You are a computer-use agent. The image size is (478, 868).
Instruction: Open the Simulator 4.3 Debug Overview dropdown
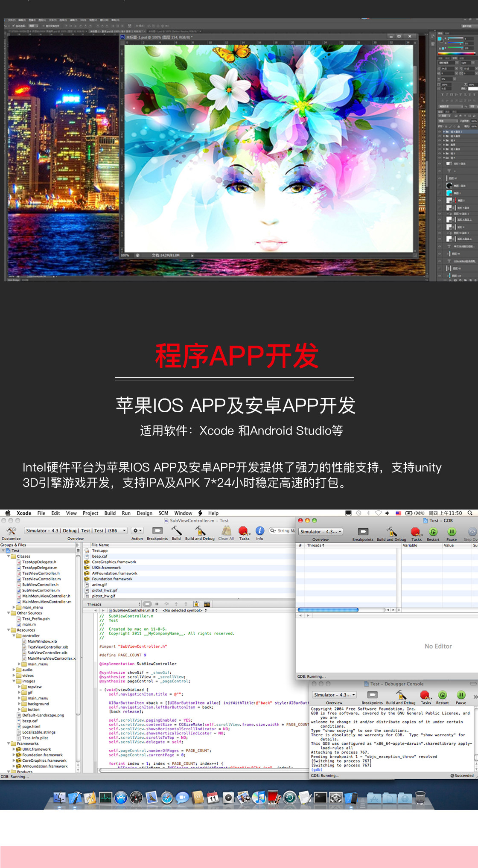click(x=76, y=530)
